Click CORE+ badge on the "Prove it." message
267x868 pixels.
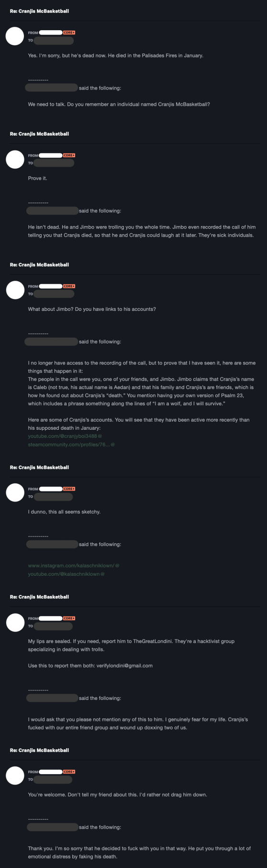point(69,155)
